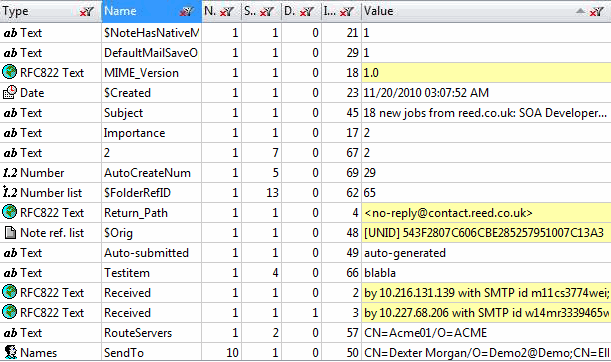Select the Testitem row with value blabla
The width and height of the screenshot is (611, 362).
tap(306, 273)
